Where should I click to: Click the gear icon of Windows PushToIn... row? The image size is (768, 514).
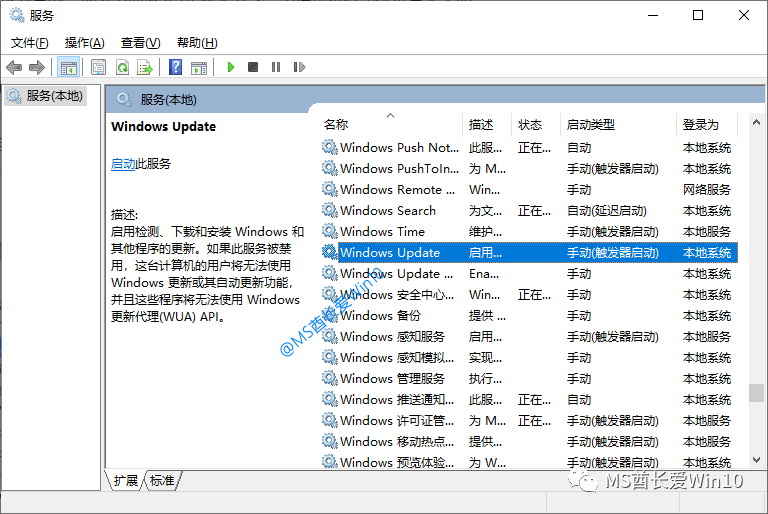[x=330, y=168]
